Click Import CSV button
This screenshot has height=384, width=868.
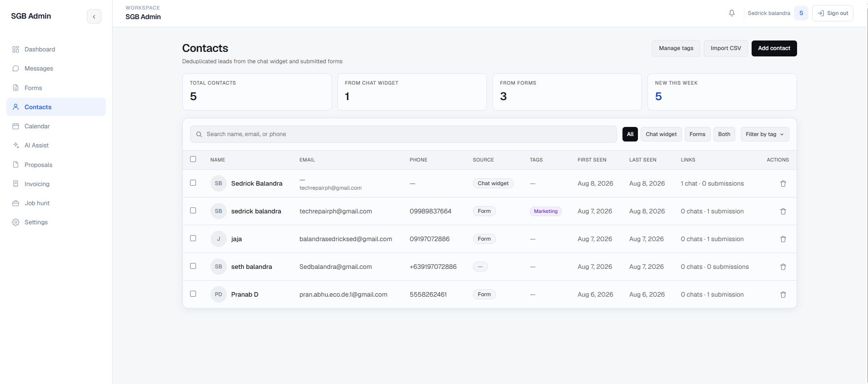[x=726, y=48]
